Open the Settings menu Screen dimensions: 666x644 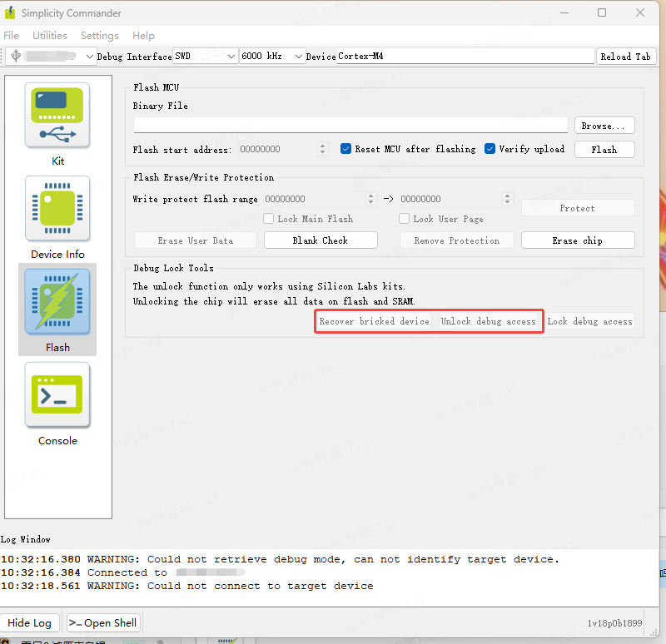coord(100,35)
